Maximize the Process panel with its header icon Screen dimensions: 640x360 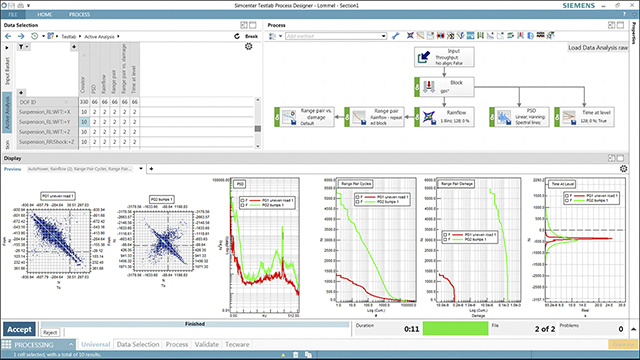coord(620,25)
